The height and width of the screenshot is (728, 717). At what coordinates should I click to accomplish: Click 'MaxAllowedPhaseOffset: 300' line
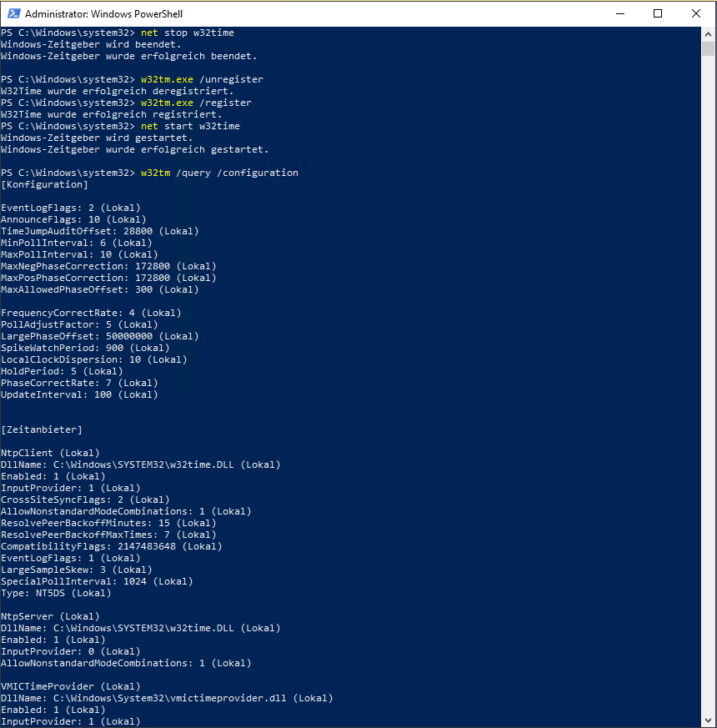(x=100, y=289)
